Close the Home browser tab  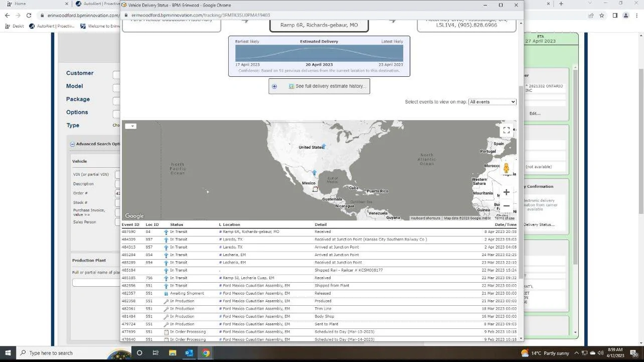tap(67, 4)
